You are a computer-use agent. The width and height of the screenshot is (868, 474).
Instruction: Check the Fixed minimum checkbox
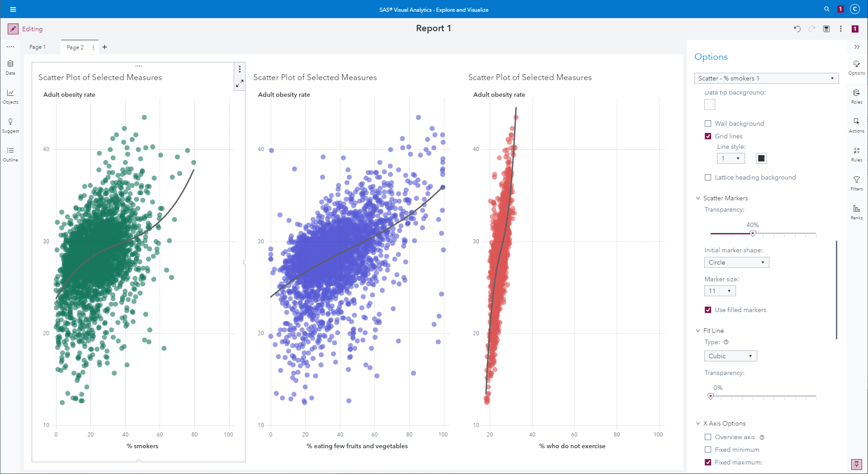coord(708,450)
